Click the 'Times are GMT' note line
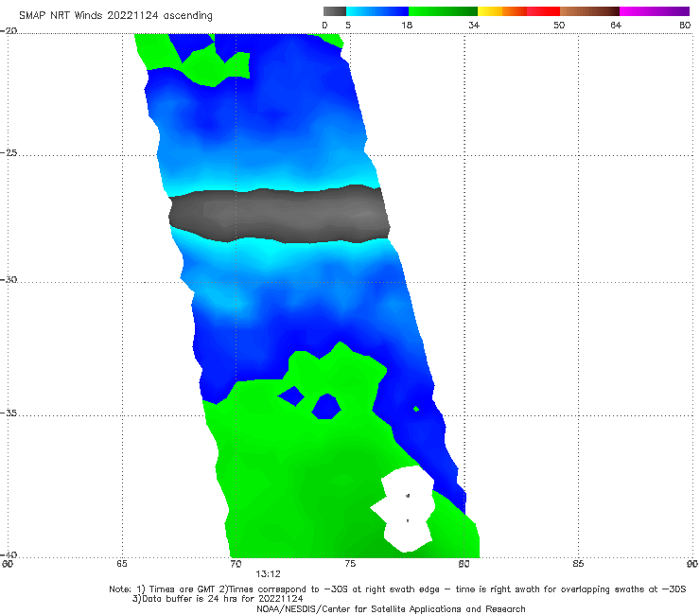Image resolution: width=700 pixels, height=615 pixels. tap(397, 589)
